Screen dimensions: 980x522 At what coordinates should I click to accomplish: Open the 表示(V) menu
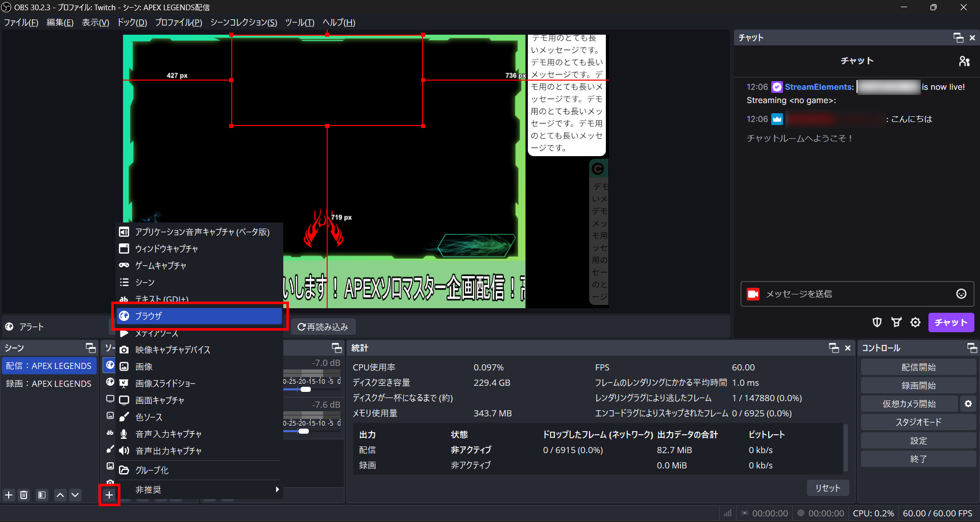[x=95, y=22]
